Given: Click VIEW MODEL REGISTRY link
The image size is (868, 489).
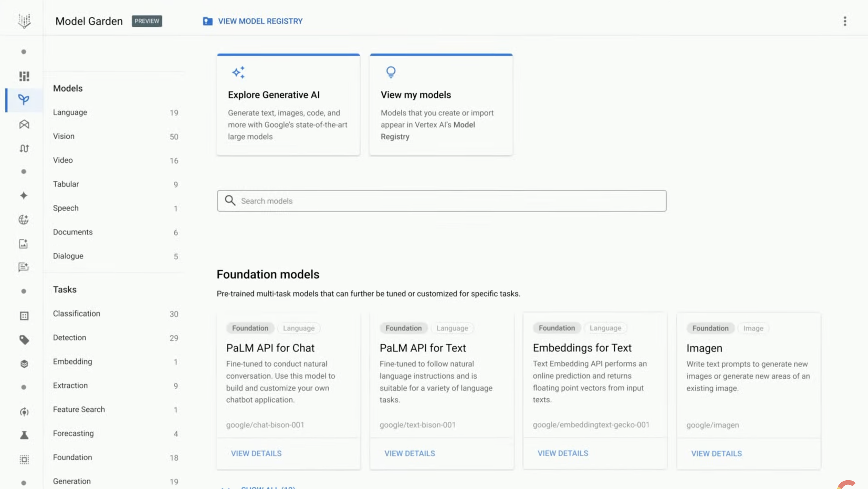Looking at the screenshot, I should [x=260, y=21].
